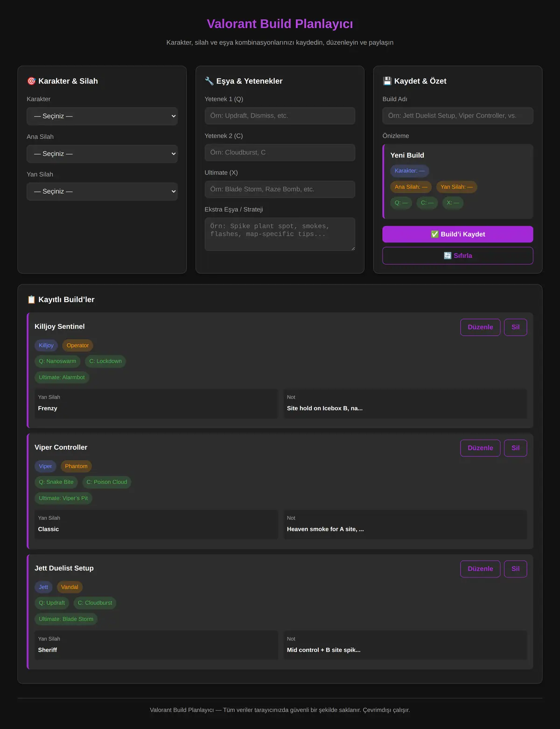The width and height of the screenshot is (560, 729).
Task: Delete the Jett Duelist Setup build
Action: 516,569
